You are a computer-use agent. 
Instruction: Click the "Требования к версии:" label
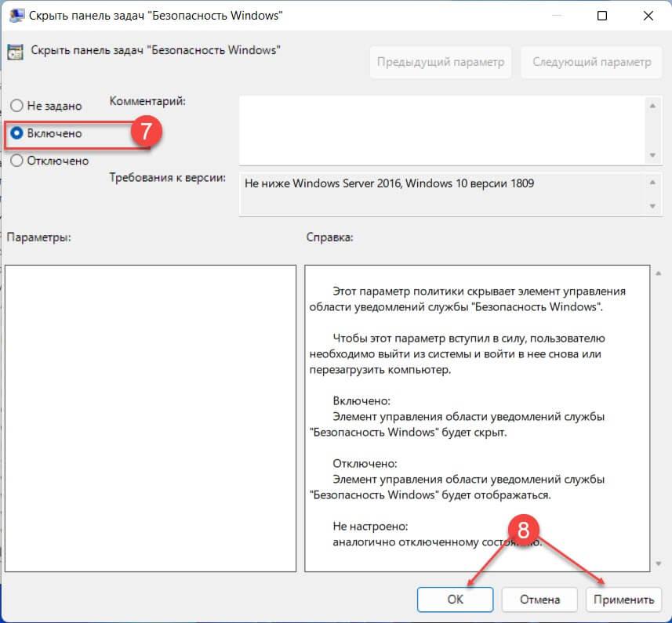[x=168, y=177]
